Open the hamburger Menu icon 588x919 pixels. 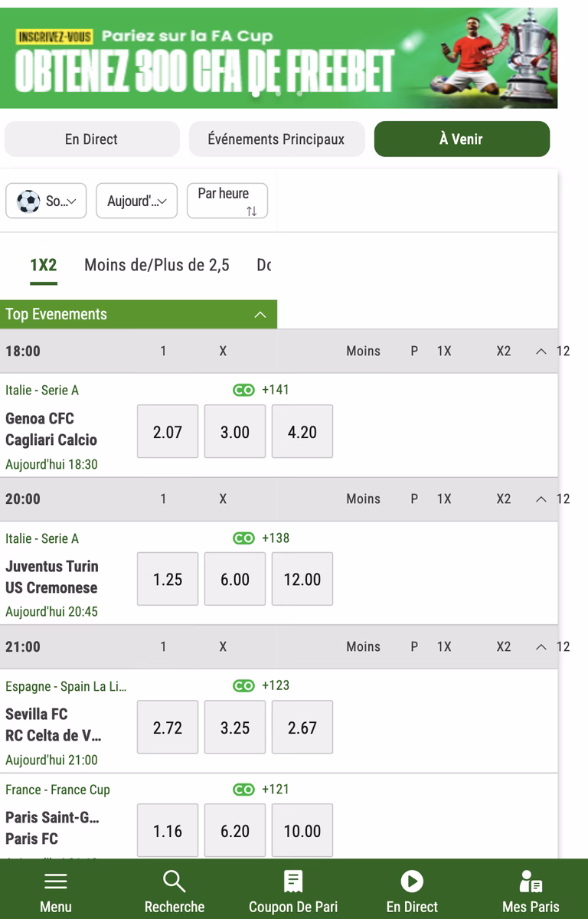tap(56, 882)
